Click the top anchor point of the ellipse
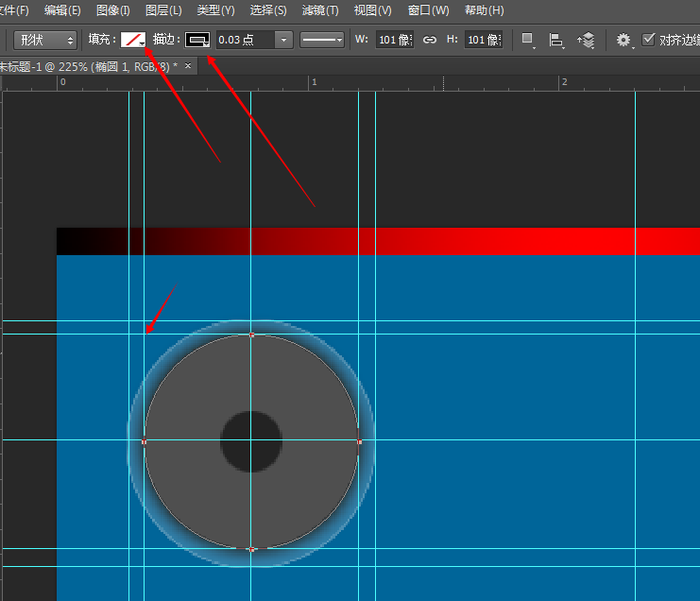The height and width of the screenshot is (601, 700). (252, 335)
